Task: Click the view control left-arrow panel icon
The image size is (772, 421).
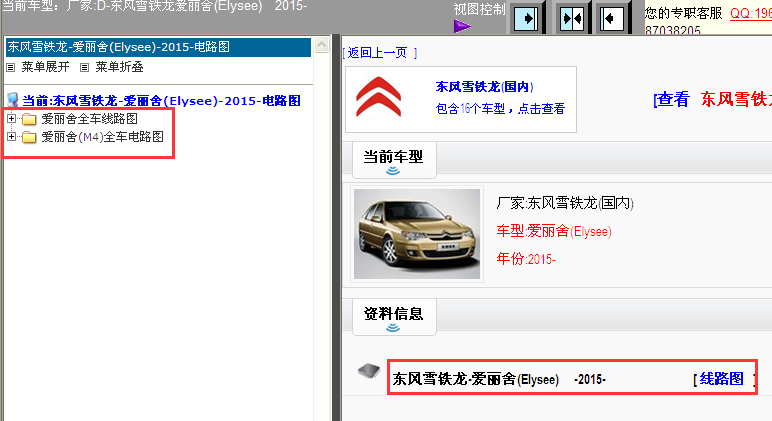Action: coord(612,19)
